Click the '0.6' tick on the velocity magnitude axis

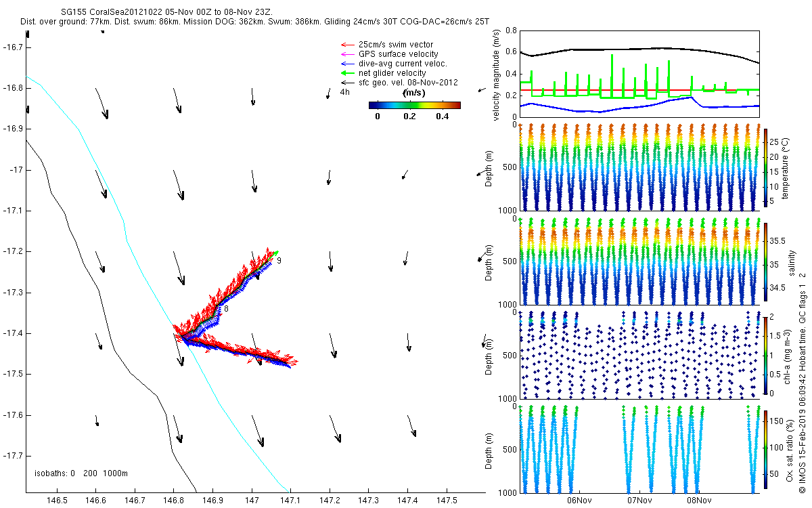(x=511, y=52)
